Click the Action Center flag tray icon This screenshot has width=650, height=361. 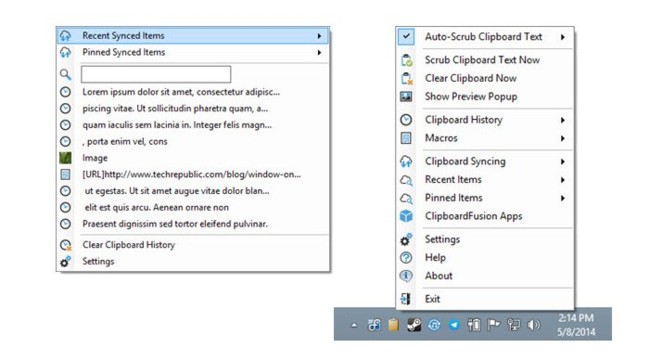tap(493, 325)
